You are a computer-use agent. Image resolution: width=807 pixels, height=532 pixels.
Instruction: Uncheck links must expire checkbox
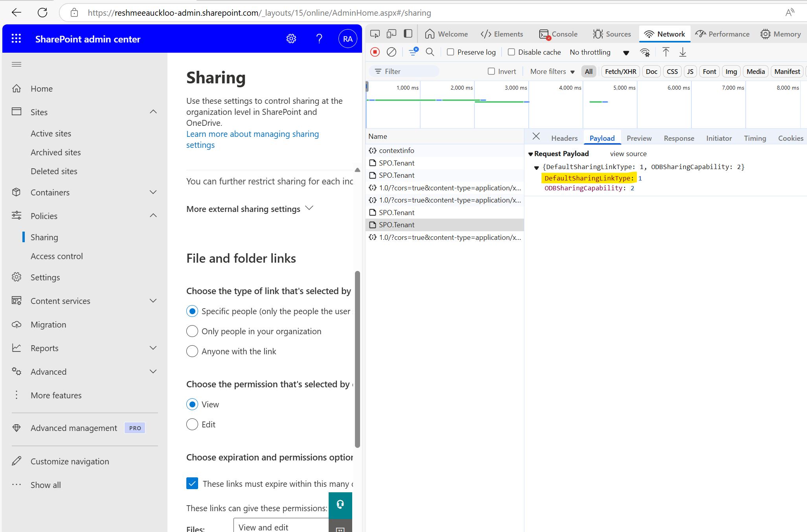tap(192, 483)
